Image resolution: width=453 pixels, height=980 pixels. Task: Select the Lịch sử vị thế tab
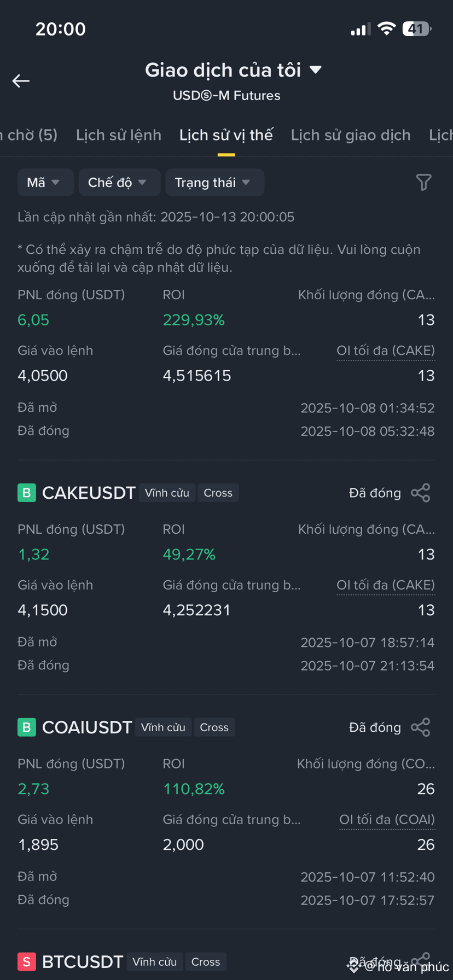pyautogui.click(x=226, y=135)
